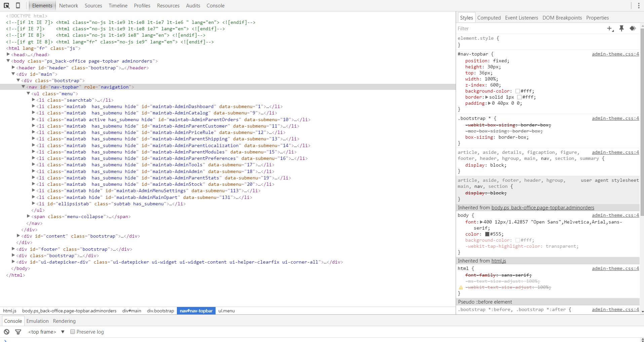Select the maintab-AdminParentOrders li row

[x=228, y=119]
